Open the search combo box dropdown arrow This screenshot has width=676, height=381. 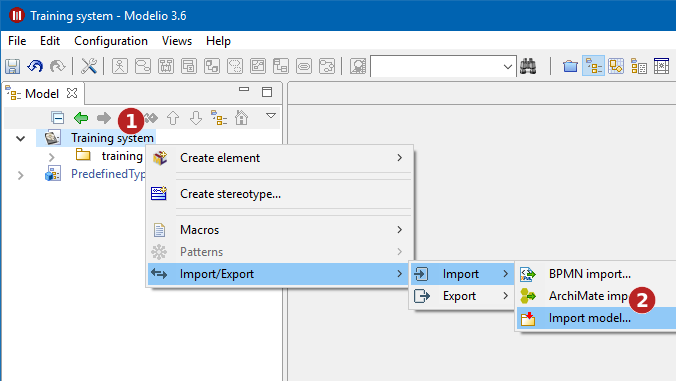pyautogui.click(x=507, y=67)
